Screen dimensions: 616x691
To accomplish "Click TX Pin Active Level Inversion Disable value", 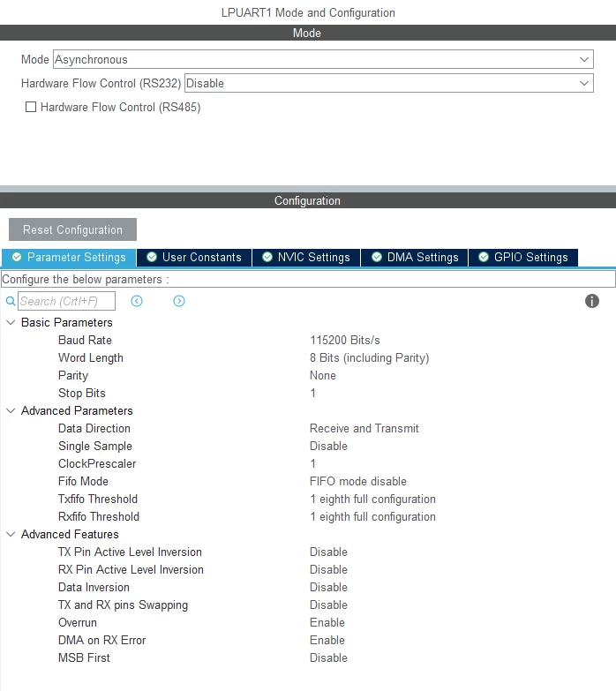I will [328, 552].
